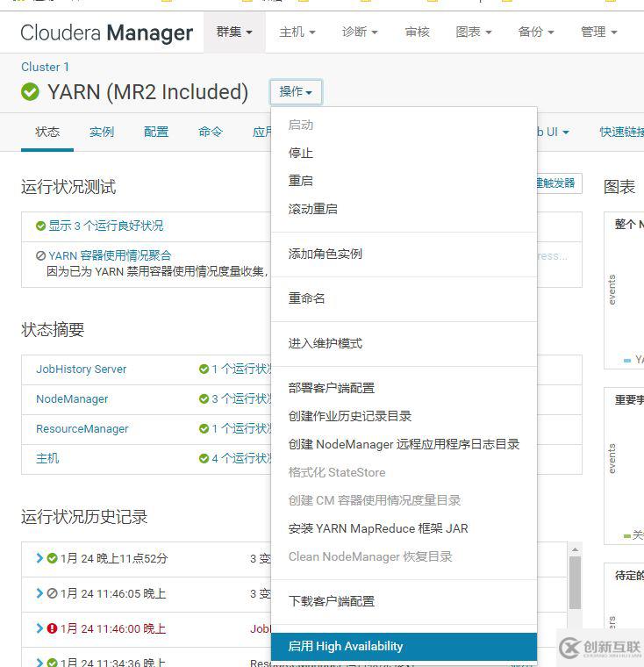Open the 图表 dropdown menu
Screen dimensions: 644x667
(474, 32)
